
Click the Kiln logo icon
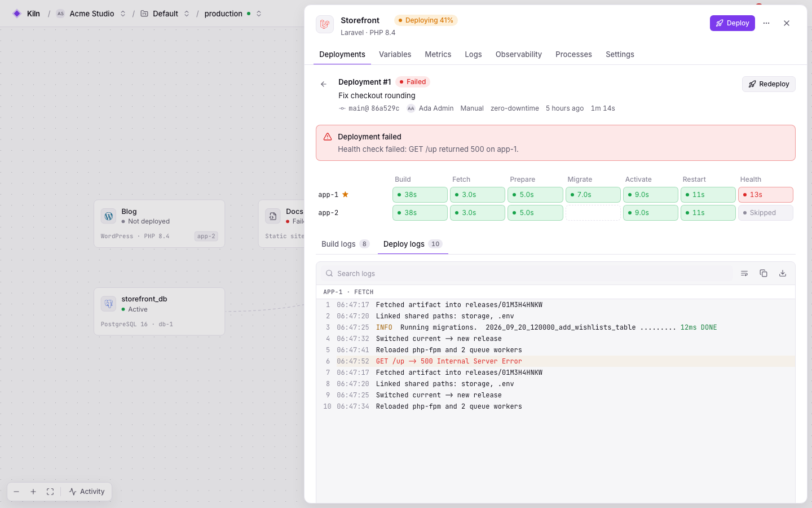pyautogui.click(x=17, y=14)
